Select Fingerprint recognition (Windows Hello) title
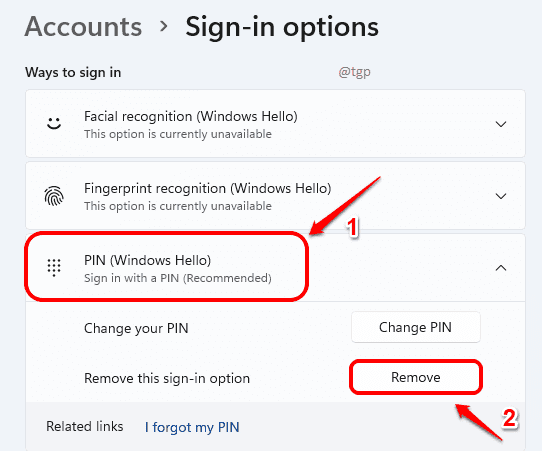The height and width of the screenshot is (451, 542). click(208, 188)
